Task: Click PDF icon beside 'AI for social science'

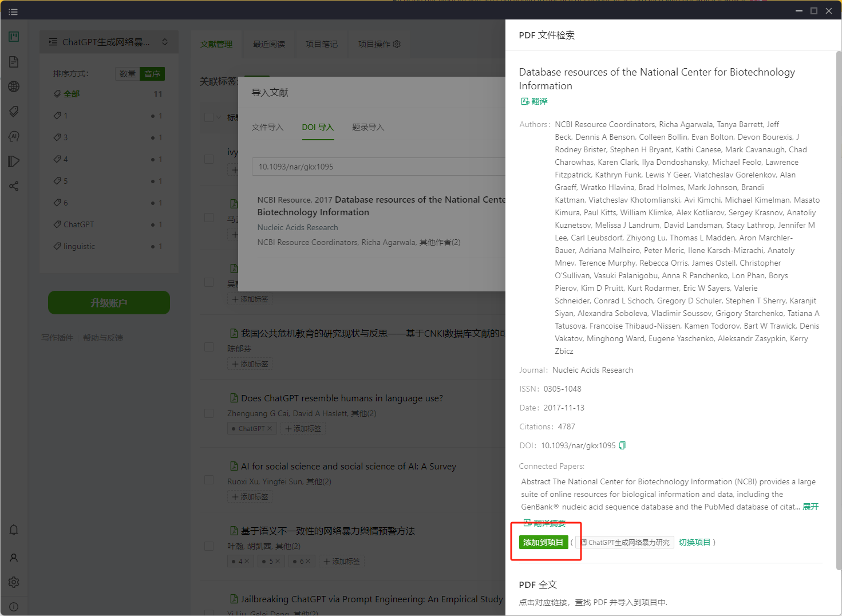Action: [234, 466]
